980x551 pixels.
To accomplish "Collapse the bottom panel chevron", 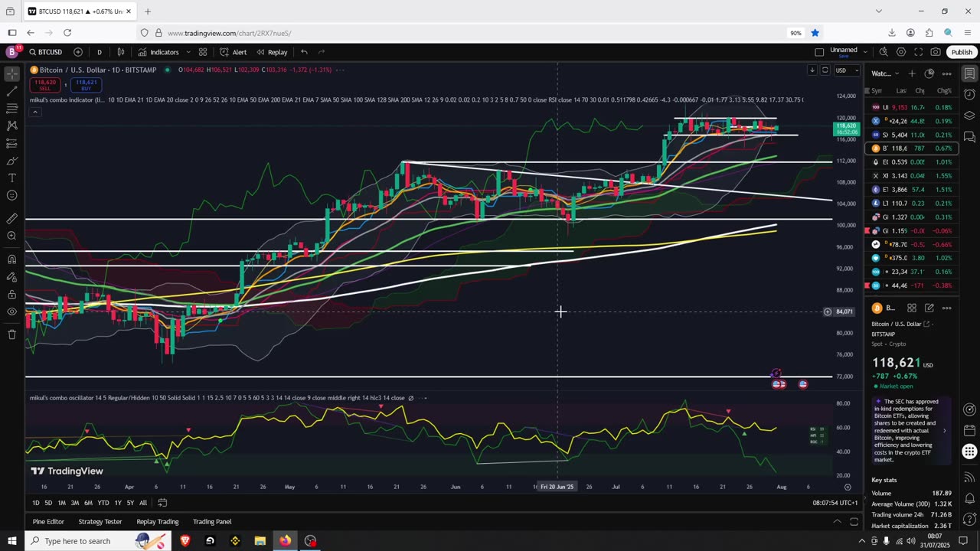I will [837, 522].
